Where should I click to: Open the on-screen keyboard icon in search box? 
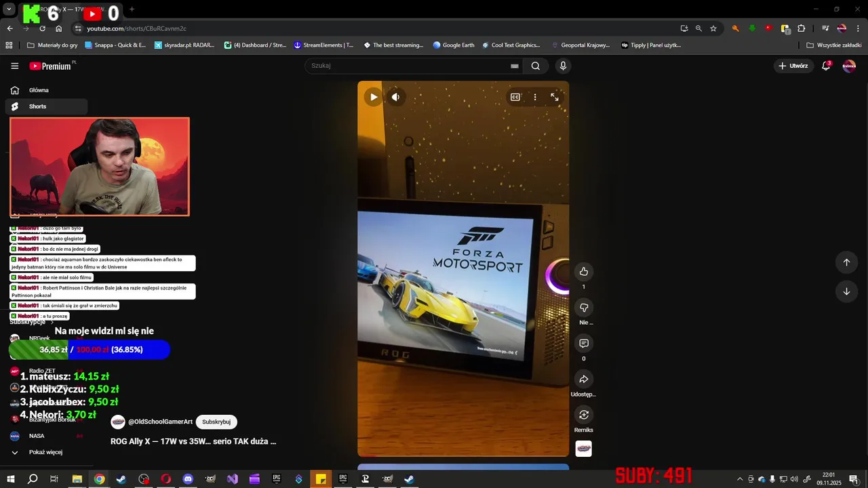515,66
